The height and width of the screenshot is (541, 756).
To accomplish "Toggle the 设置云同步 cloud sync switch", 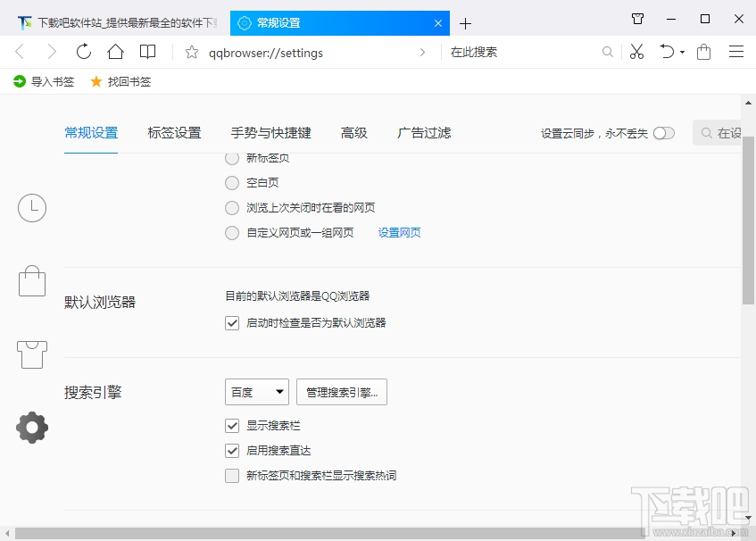I will 663,131.
